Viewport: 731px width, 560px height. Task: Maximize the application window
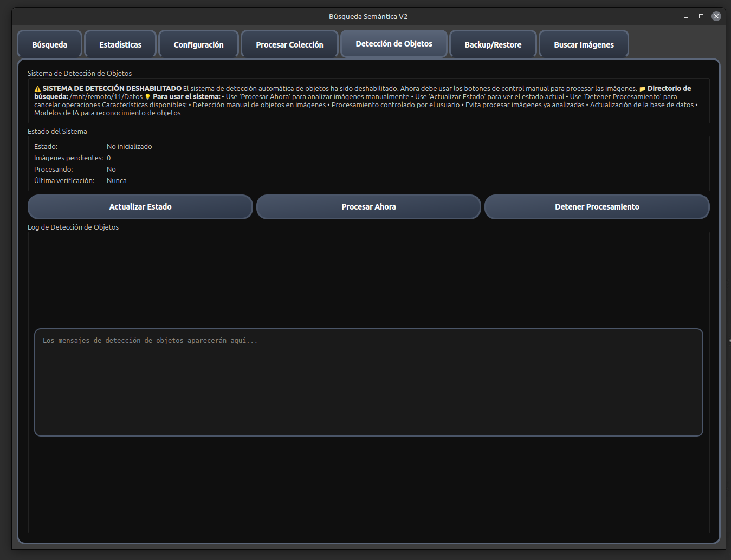[701, 17]
